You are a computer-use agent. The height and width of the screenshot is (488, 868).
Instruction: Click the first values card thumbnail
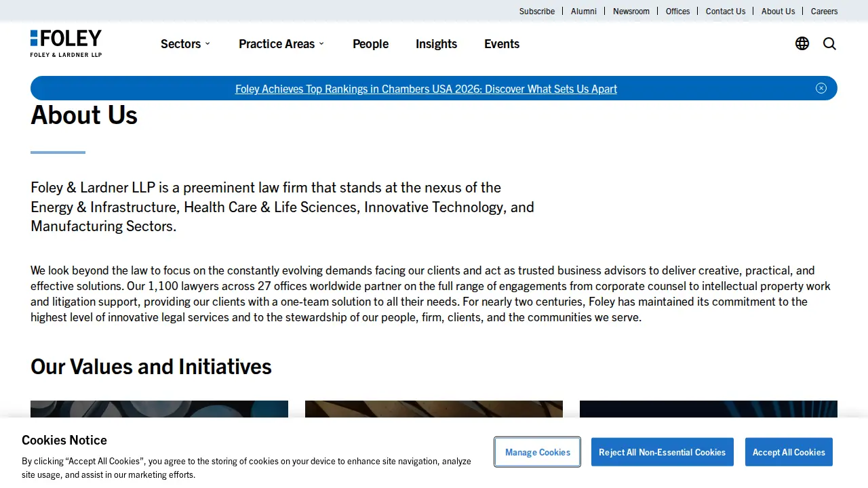pos(159,409)
